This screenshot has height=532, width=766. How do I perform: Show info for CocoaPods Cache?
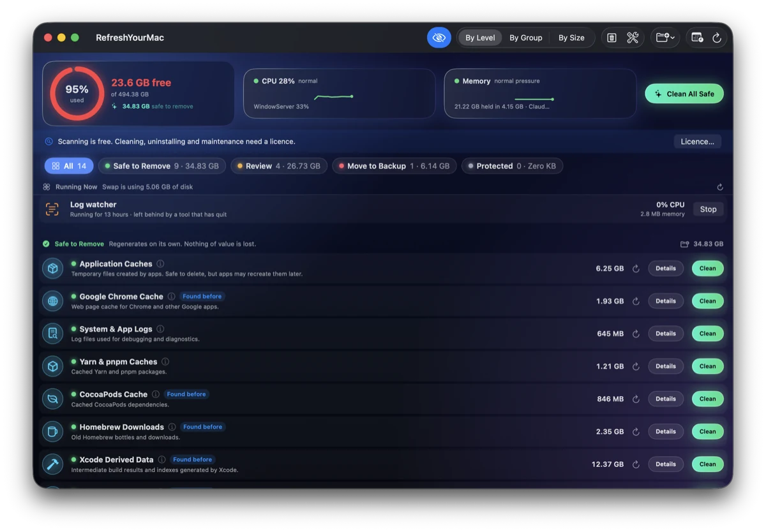point(156,394)
